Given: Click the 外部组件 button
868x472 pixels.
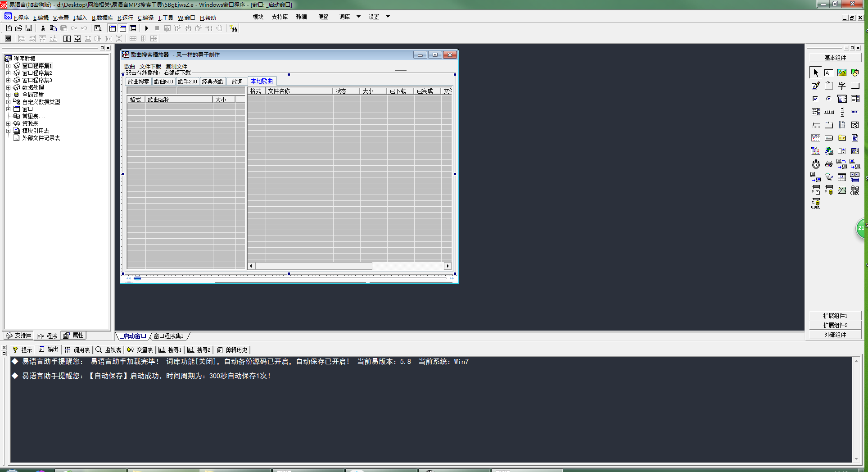Looking at the screenshot, I should click(x=835, y=335).
